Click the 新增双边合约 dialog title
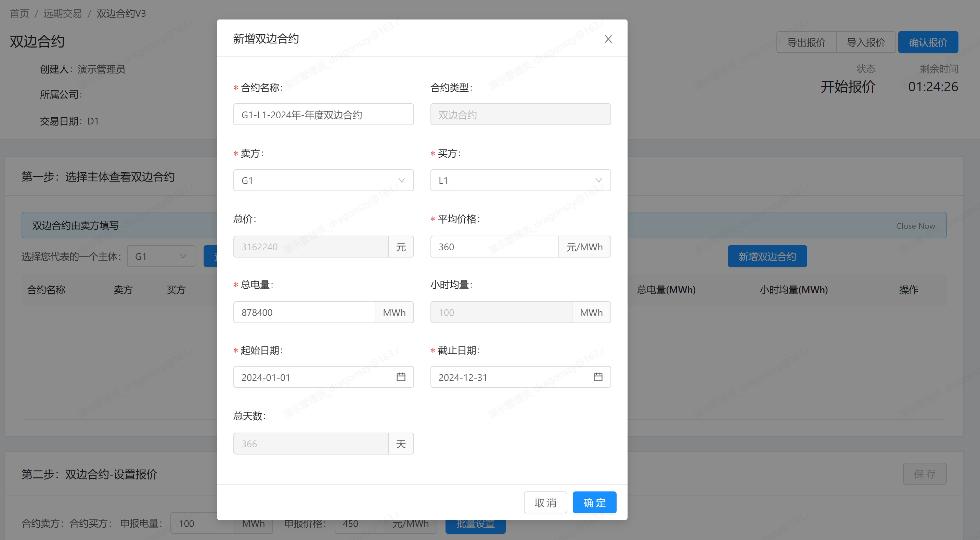 [266, 39]
